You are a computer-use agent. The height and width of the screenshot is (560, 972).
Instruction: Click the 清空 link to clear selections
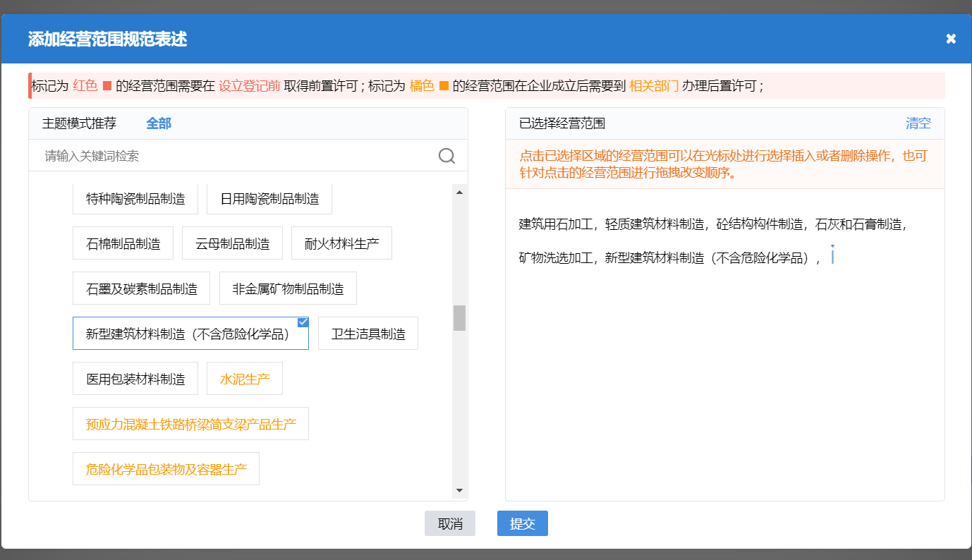[918, 123]
